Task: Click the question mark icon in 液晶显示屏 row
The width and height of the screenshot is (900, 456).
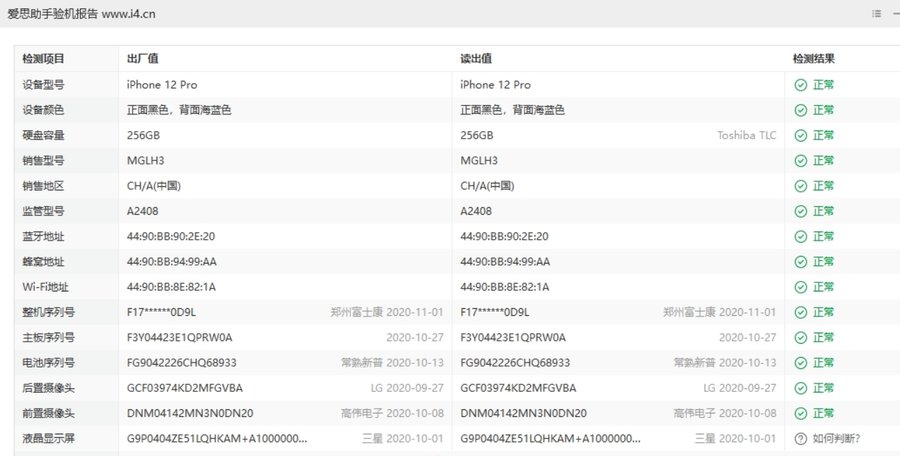Action: click(x=801, y=439)
